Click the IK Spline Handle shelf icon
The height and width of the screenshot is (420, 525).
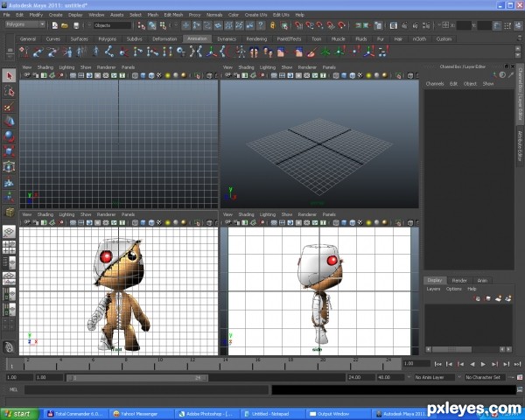[52, 52]
